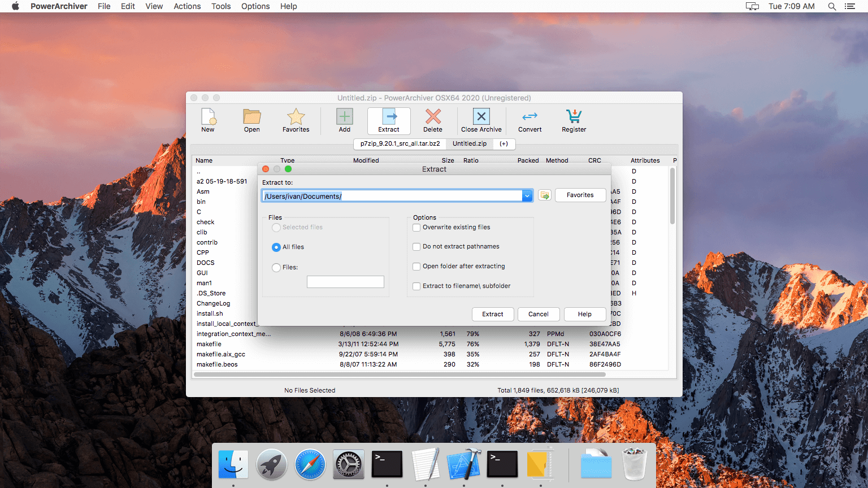
Task: Select the All files radio button
Action: coord(276,247)
